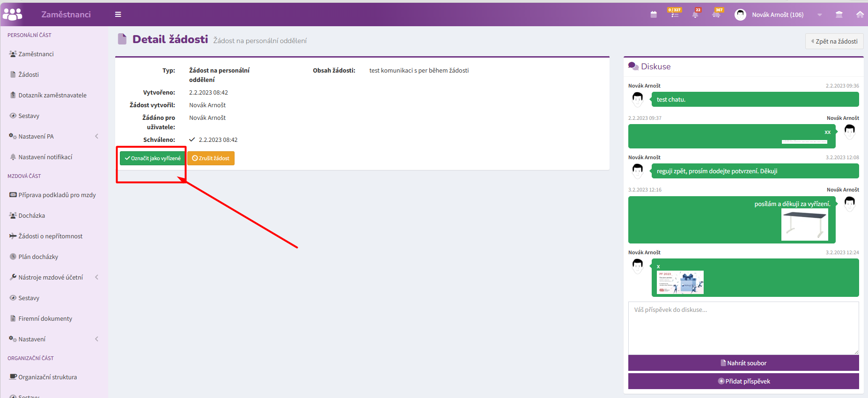Click the 'test chatu.' message bubble
The image size is (868, 398).
point(755,99)
